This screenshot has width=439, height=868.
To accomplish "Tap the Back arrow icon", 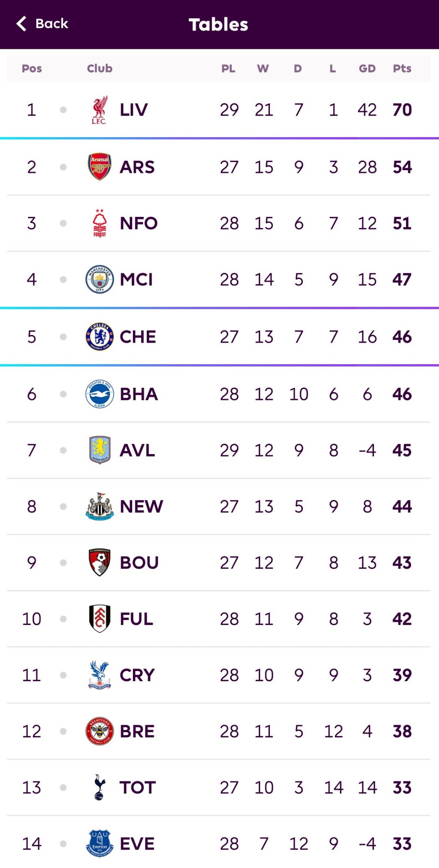I will [x=22, y=24].
